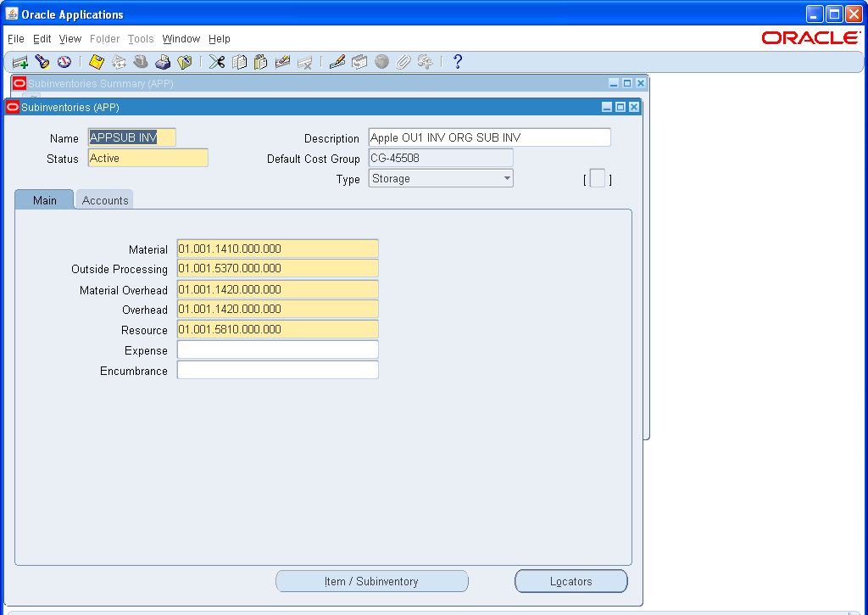Viewport: 868px width, 615px height.
Task: Click the Print toolbar icon
Action: [x=164, y=61]
